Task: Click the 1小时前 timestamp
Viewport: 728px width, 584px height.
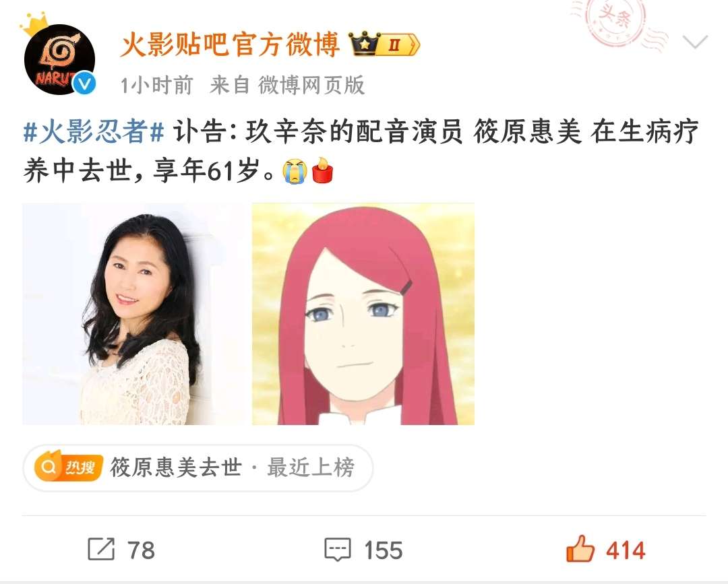Action: (x=156, y=86)
